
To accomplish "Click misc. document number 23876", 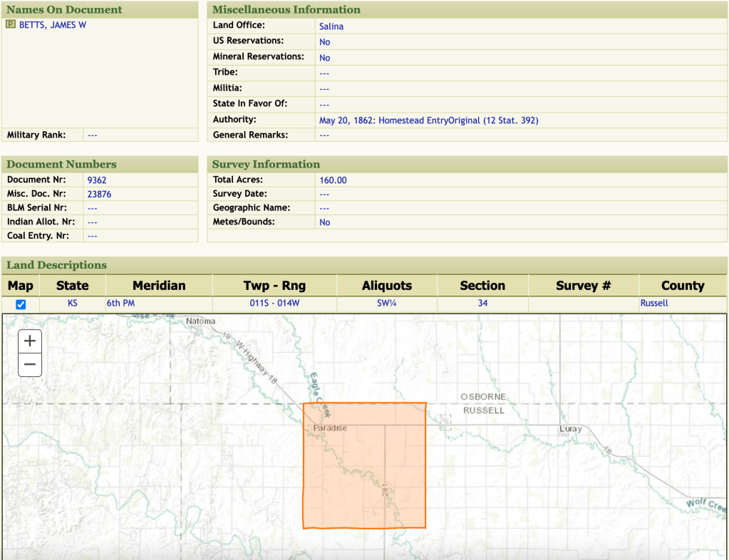I will (99, 194).
